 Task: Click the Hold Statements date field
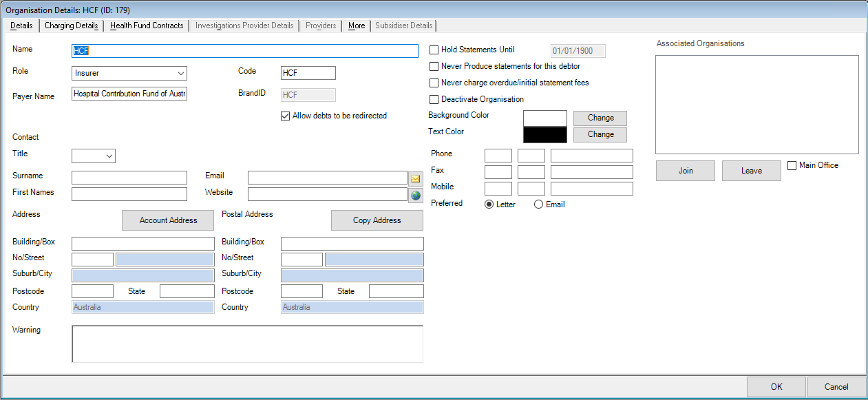578,51
